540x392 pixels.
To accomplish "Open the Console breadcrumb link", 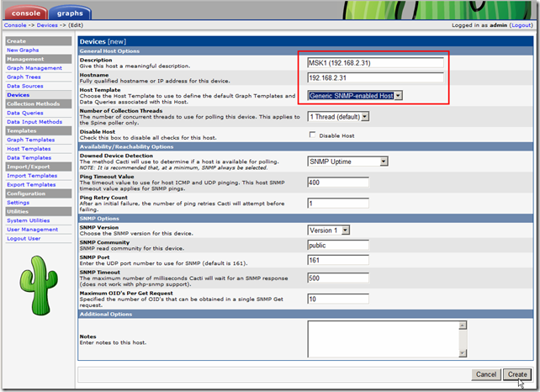I will (x=15, y=25).
